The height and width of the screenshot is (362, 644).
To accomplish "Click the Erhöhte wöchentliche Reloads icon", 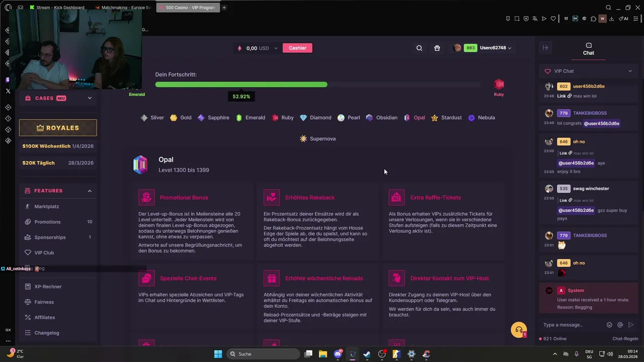I will (272, 278).
